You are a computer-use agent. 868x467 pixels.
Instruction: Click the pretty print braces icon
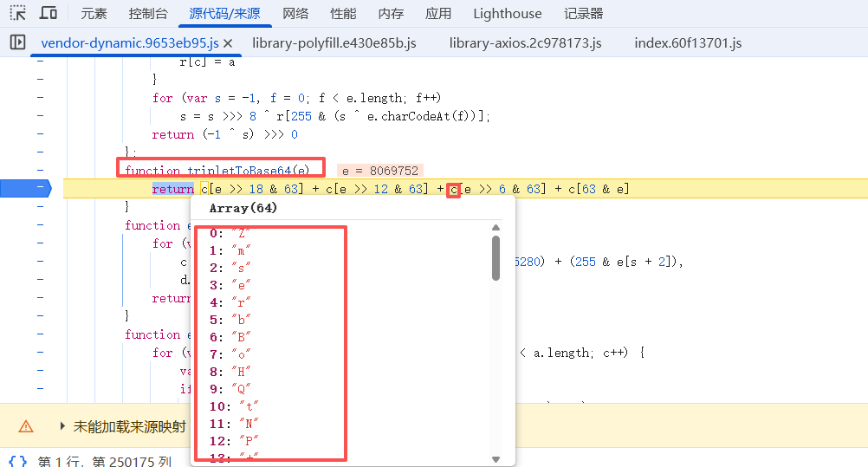[x=17, y=461]
